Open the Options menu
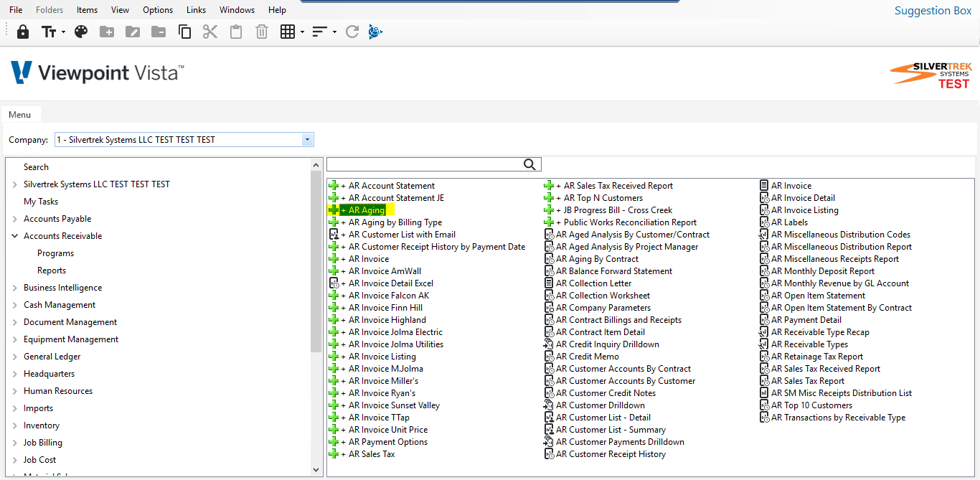The height and width of the screenshot is (480, 980). tap(158, 10)
